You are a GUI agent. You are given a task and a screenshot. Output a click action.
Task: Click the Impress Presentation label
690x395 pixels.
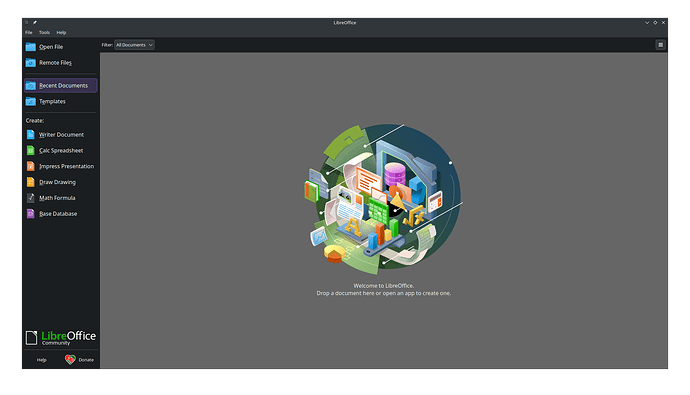click(x=66, y=166)
